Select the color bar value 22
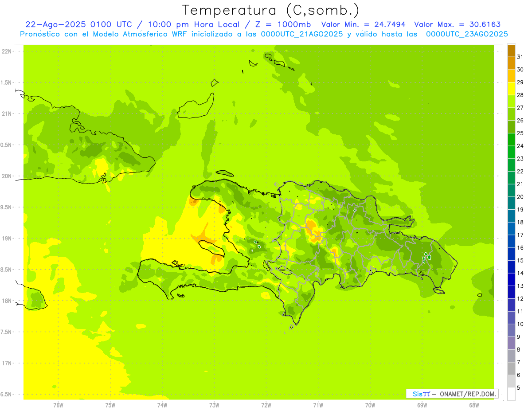Image resolution: width=532 pixels, height=411 pixels. 520,171
